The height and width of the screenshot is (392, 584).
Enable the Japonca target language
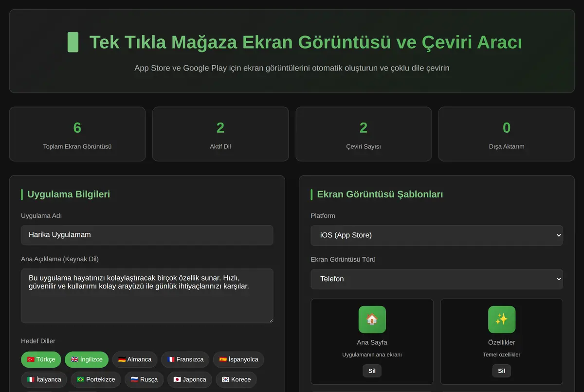pyautogui.click(x=190, y=379)
